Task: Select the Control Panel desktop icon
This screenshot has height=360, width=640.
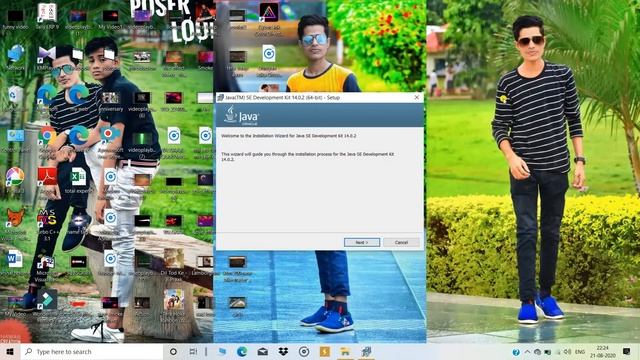Action: click(16, 140)
